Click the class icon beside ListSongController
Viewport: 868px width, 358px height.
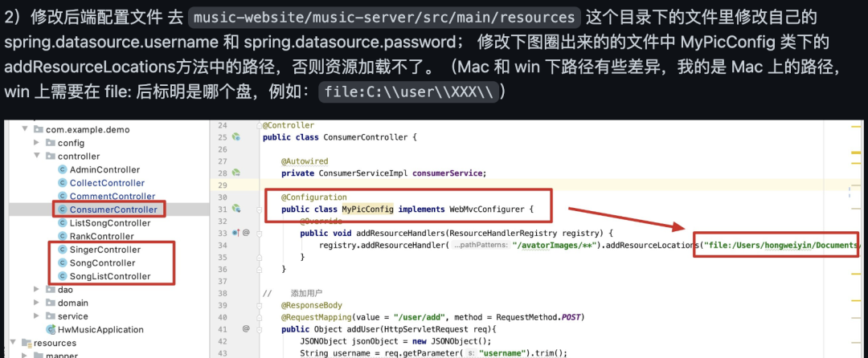pos(63,223)
